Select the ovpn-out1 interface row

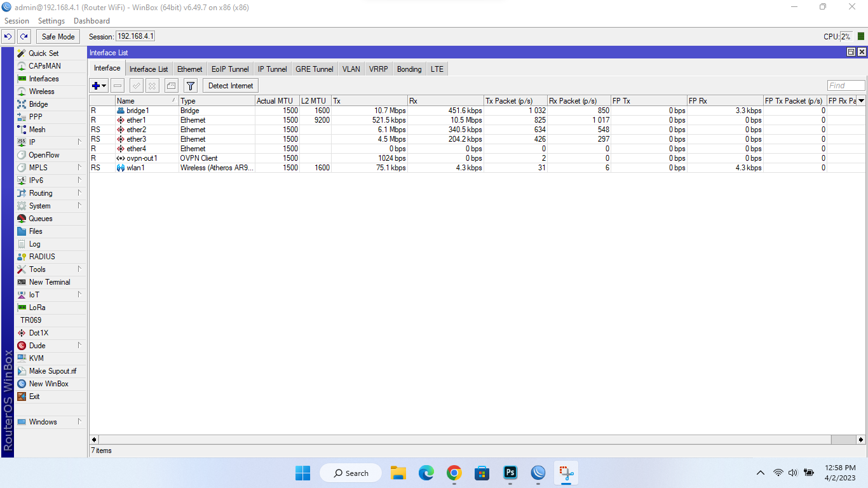pos(477,158)
